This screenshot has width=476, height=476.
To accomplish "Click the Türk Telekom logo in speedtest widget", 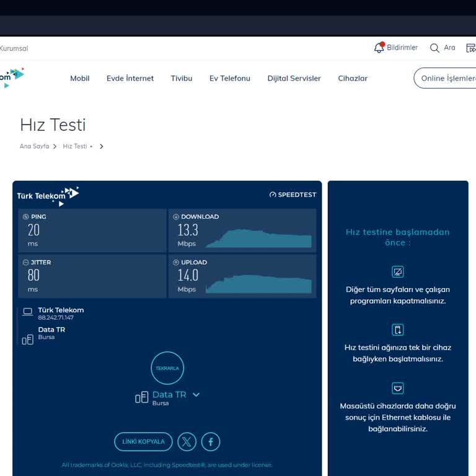I will pos(48,196).
